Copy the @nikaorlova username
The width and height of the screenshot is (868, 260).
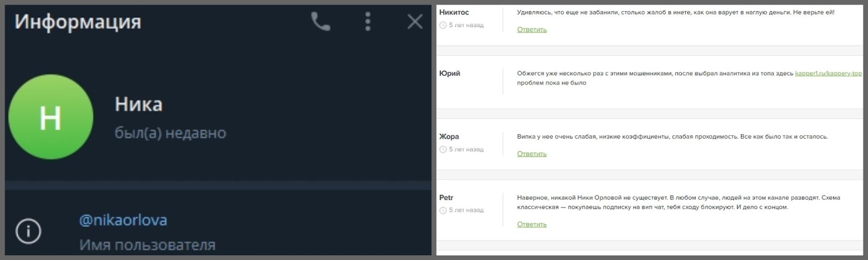point(123,220)
